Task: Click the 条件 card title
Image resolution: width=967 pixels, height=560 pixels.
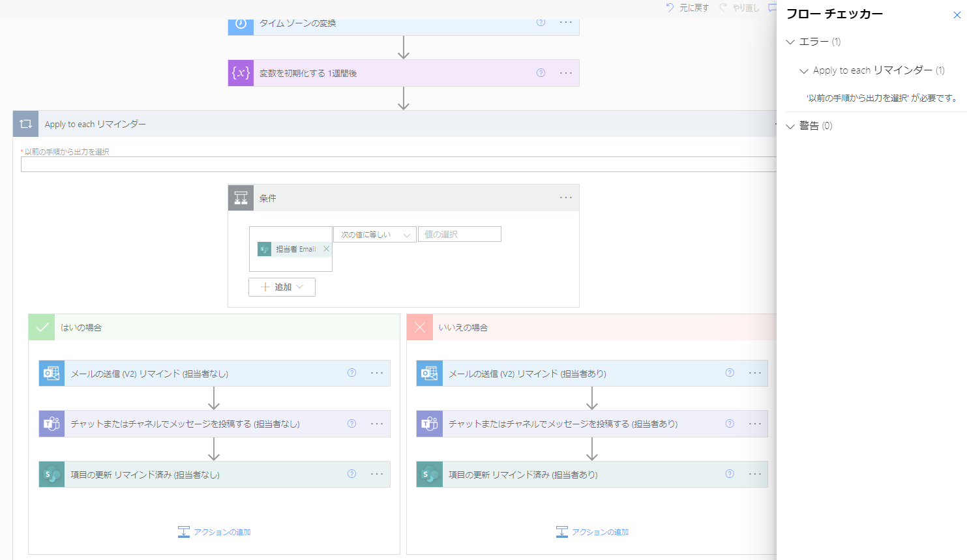Action: pyautogui.click(x=268, y=198)
